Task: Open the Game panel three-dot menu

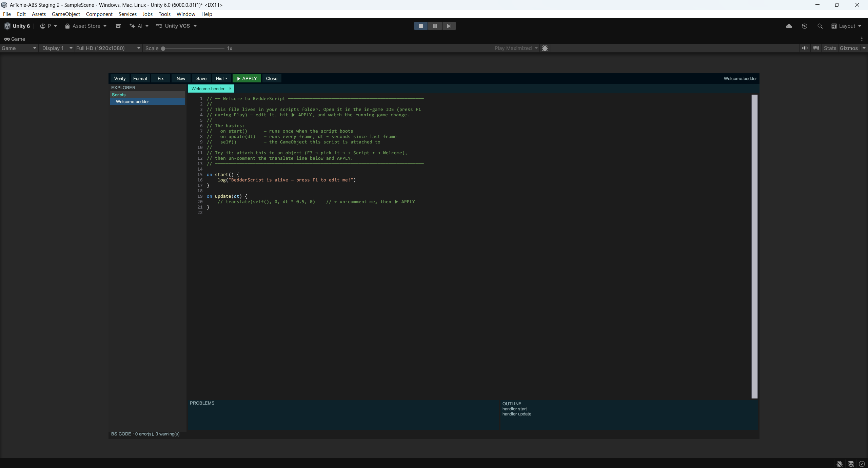Action: click(862, 39)
